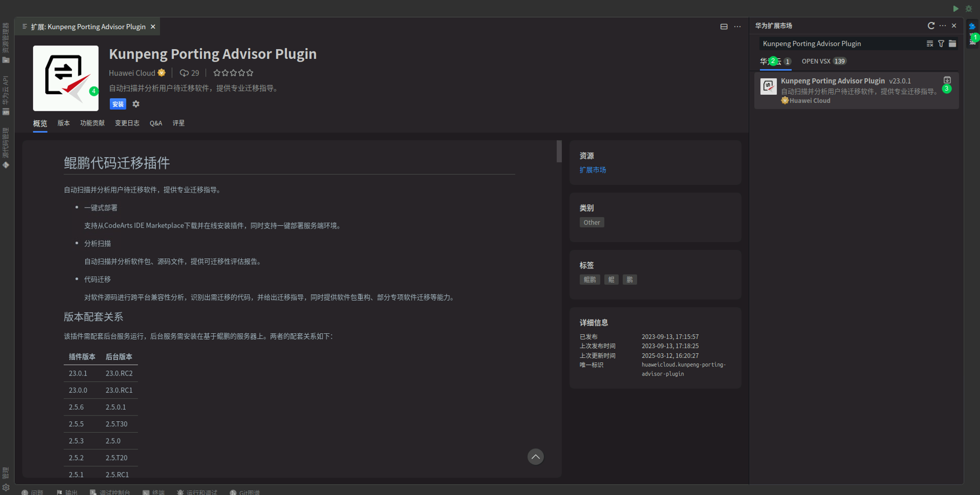This screenshot has height=495, width=980.
Task: Click the Other category tag
Action: click(x=592, y=223)
